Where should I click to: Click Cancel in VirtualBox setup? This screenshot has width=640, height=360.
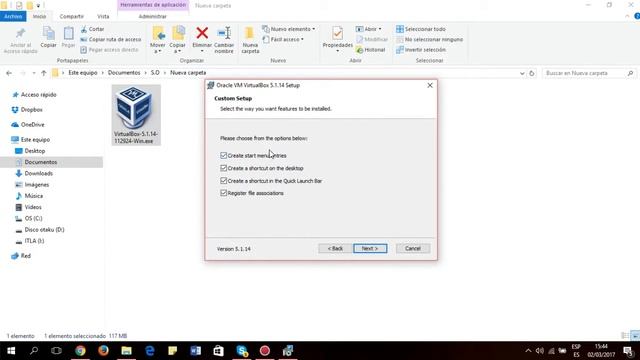pos(413,249)
